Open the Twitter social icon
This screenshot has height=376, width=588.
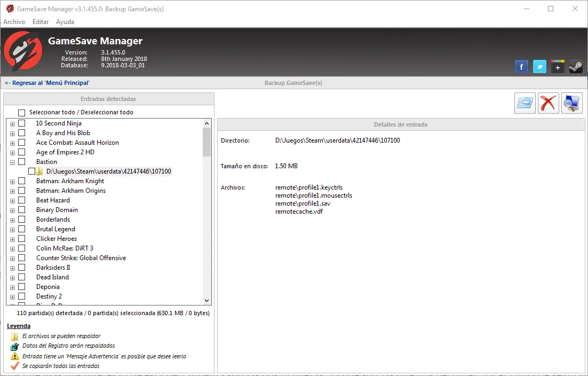pyautogui.click(x=539, y=67)
